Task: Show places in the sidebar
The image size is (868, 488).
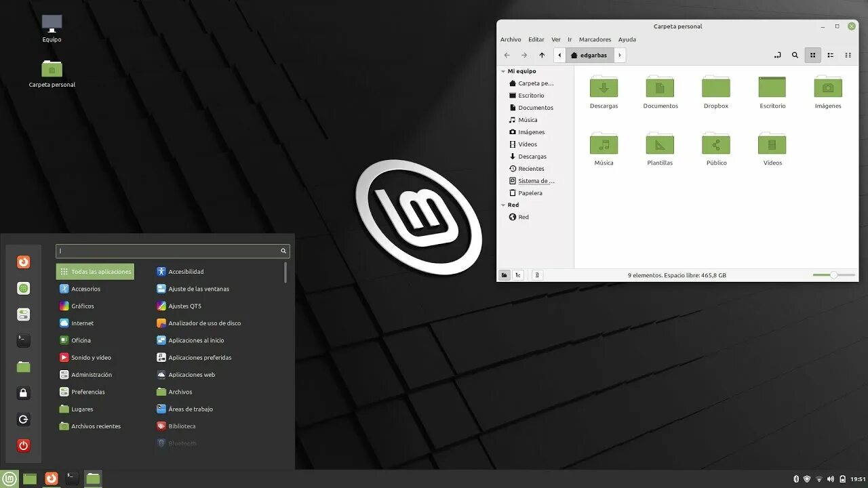Action: 505,275
